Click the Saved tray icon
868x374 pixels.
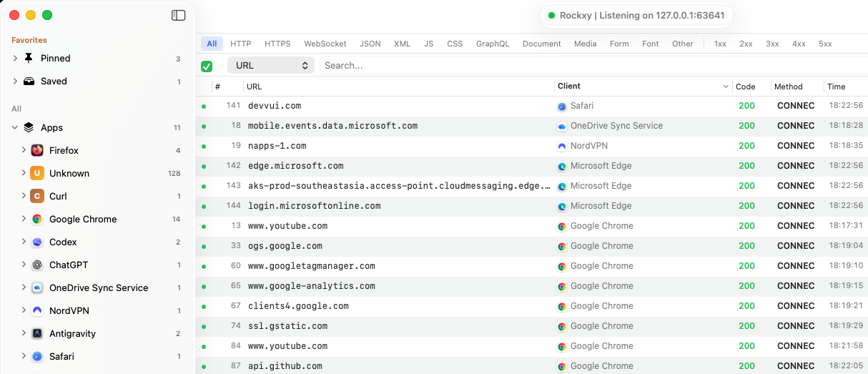(29, 82)
